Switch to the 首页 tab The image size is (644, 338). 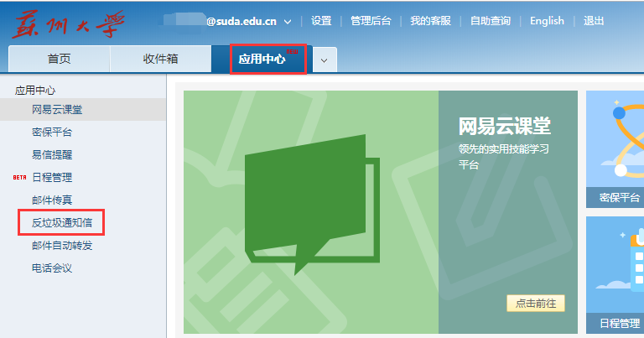(x=59, y=59)
